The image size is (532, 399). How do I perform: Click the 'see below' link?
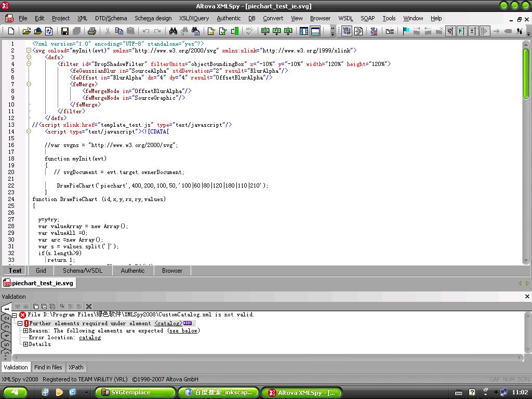183,330
